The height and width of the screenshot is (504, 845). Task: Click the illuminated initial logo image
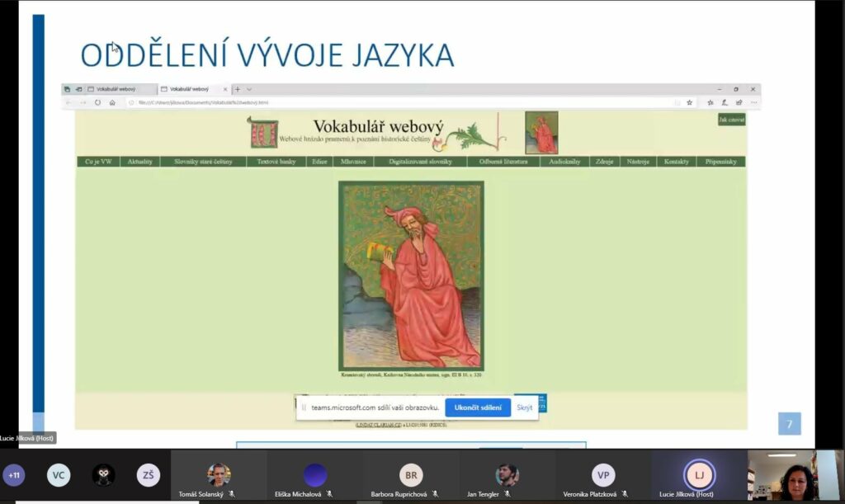(x=263, y=133)
